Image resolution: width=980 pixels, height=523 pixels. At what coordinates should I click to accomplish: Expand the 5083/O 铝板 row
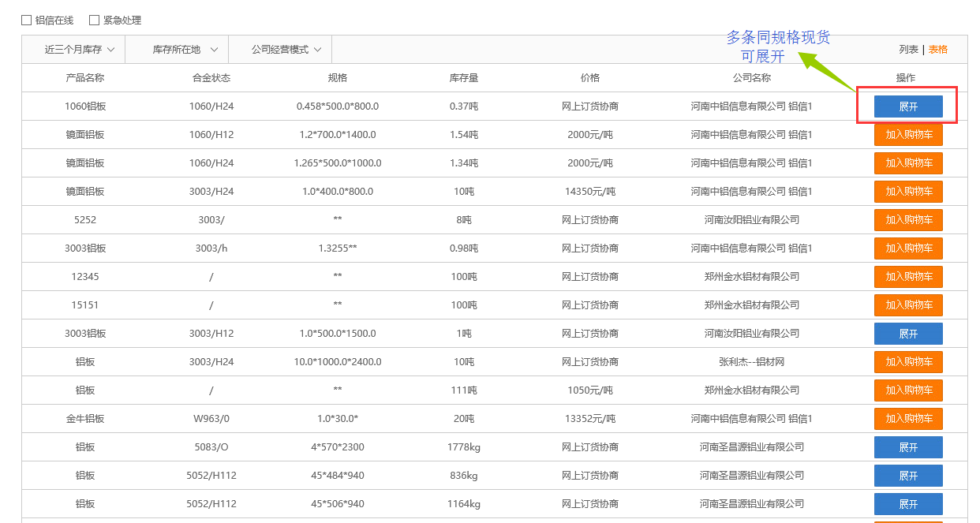point(908,447)
